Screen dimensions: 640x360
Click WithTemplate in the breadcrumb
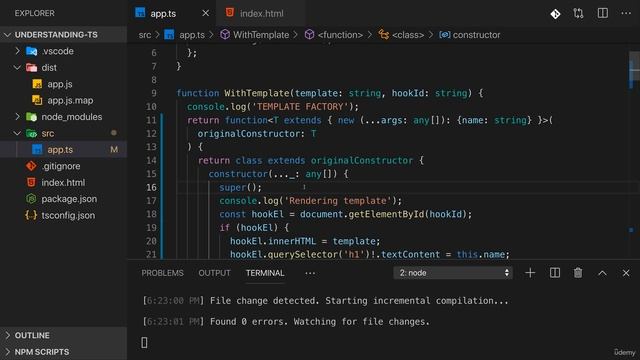(x=261, y=35)
